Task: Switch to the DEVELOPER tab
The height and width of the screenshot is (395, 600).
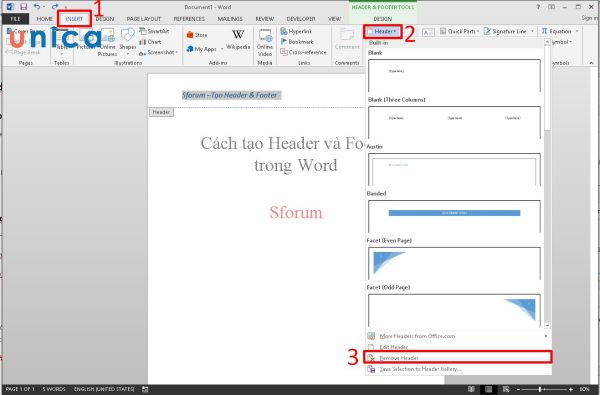Action: point(301,19)
